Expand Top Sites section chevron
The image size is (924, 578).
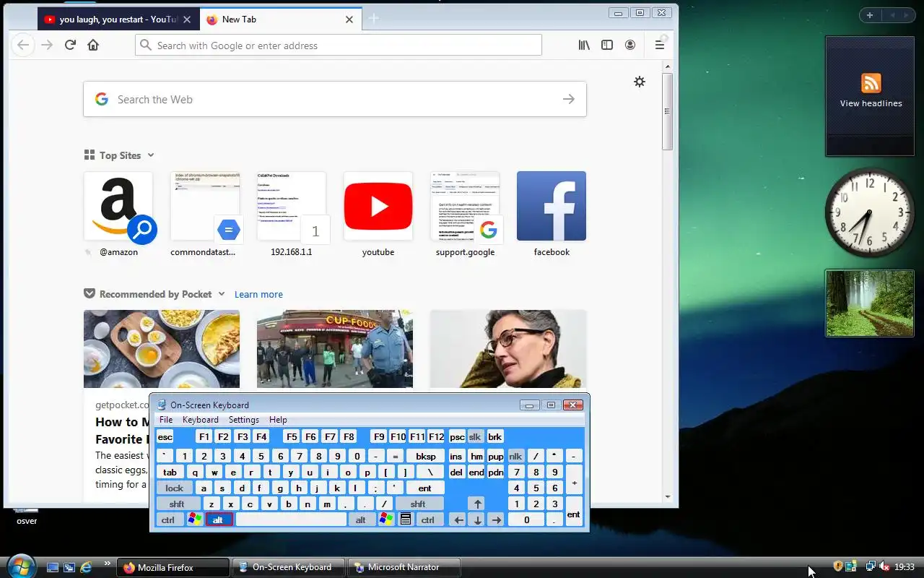(151, 155)
